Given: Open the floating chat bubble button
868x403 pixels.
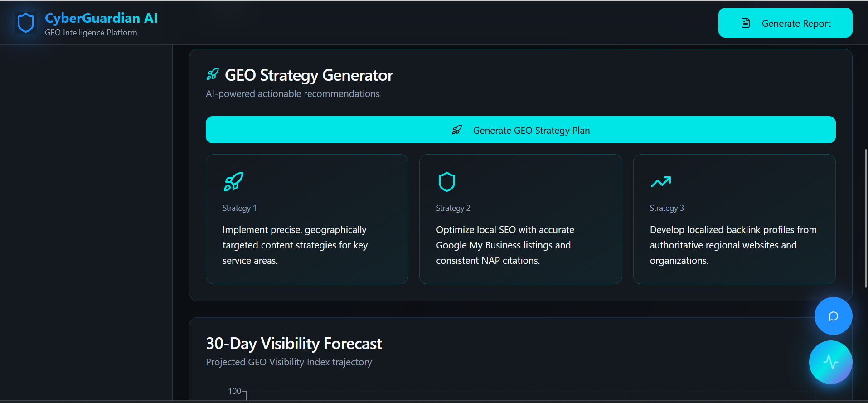Looking at the screenshot, I should click(833, 316).
